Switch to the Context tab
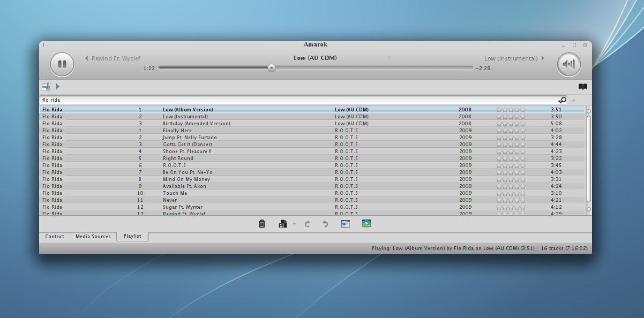Image resolution: width=644 pixels, height=318 pixels. pos(55,237)
